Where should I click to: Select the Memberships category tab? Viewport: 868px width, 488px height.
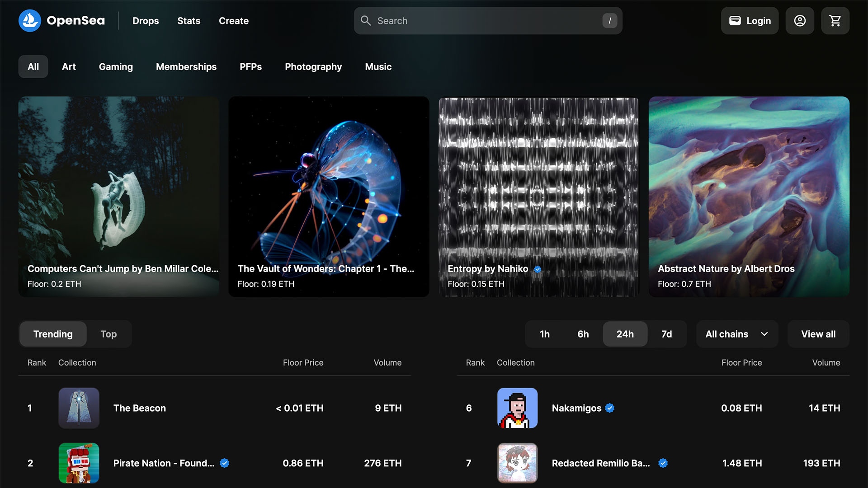click(186, 67)
